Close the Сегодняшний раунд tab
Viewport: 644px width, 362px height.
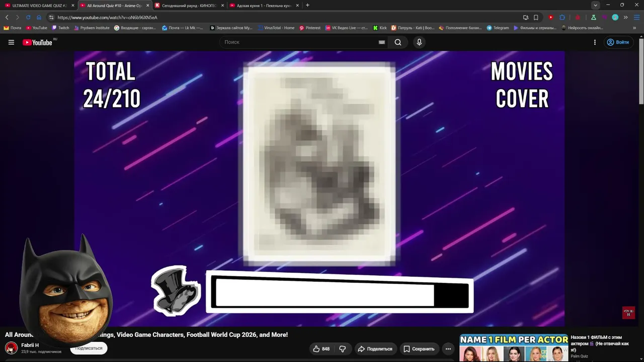(x=222, y=6)
